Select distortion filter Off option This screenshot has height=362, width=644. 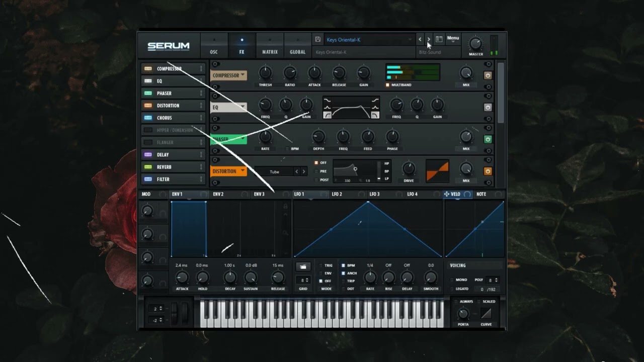[316, 163]
